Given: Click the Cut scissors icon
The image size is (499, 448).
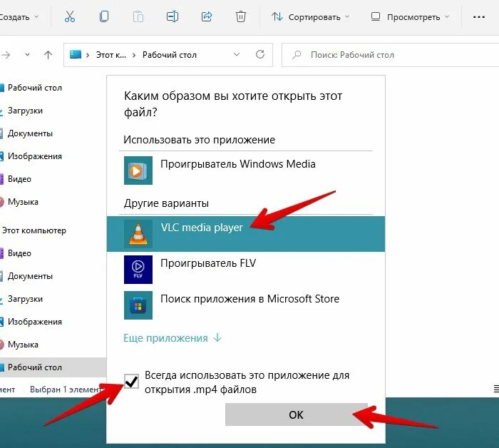Looking at the screenshot, I should 69,16.
